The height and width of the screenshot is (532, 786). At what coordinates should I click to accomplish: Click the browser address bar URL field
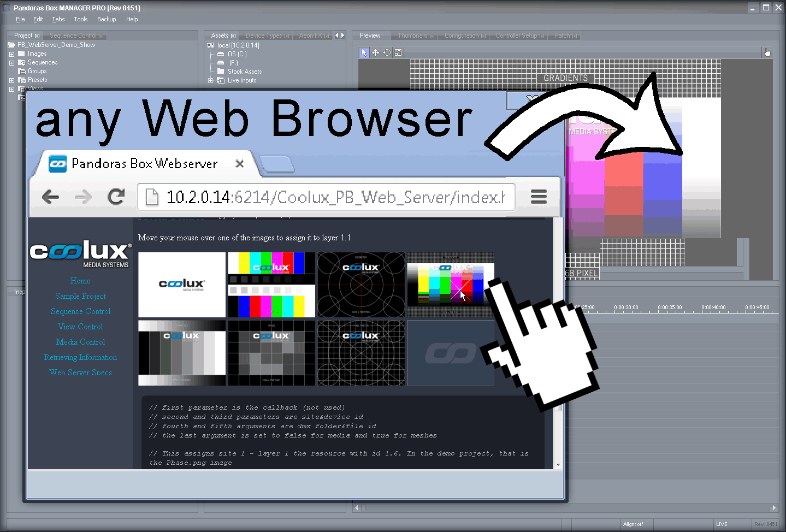[327, 197]
